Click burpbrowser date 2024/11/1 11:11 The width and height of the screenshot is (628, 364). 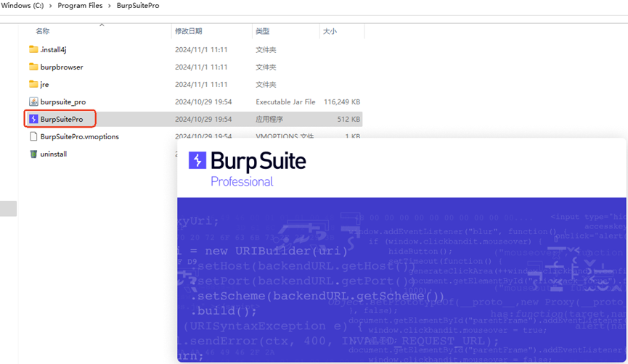(x=201, y=67)
